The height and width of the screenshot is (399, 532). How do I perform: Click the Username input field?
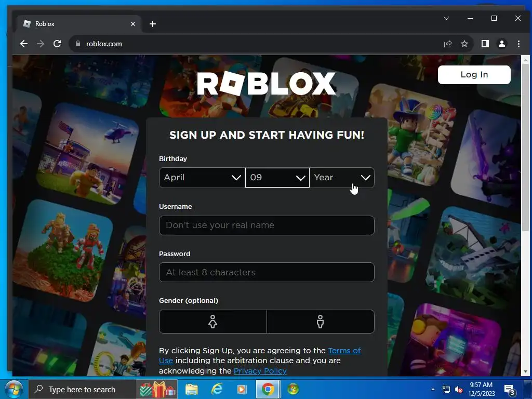pyautogui.click(x=267, y=225)
